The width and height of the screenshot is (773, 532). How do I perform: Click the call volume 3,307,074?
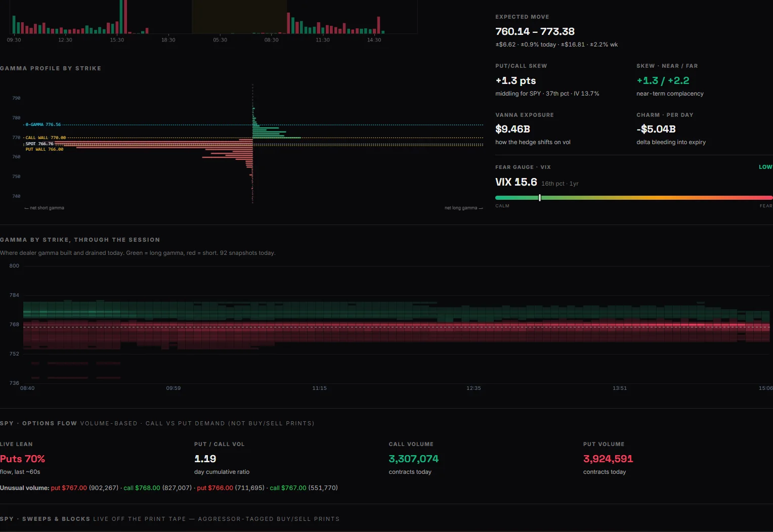pos(413,459)
